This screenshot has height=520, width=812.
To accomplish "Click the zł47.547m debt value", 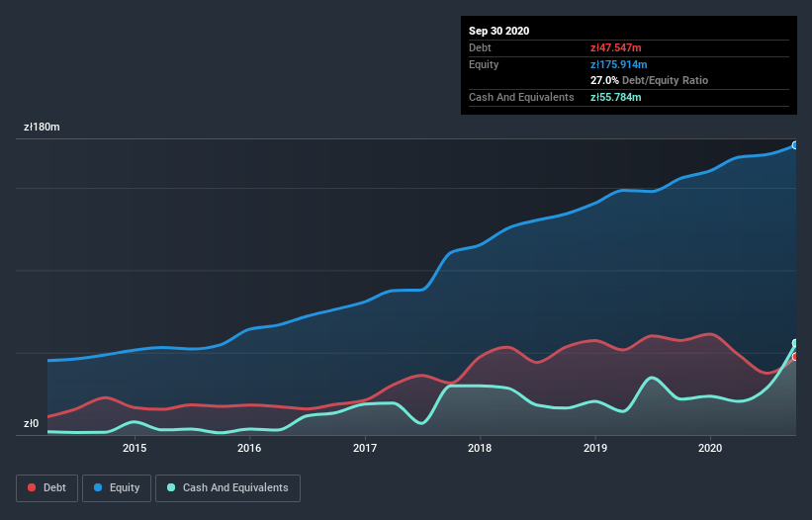I will [616, 47].
